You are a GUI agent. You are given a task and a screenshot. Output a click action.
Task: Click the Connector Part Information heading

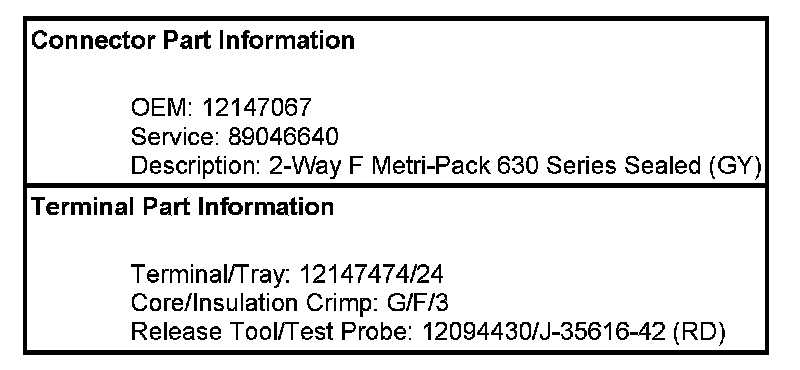[x=193, y=40]
